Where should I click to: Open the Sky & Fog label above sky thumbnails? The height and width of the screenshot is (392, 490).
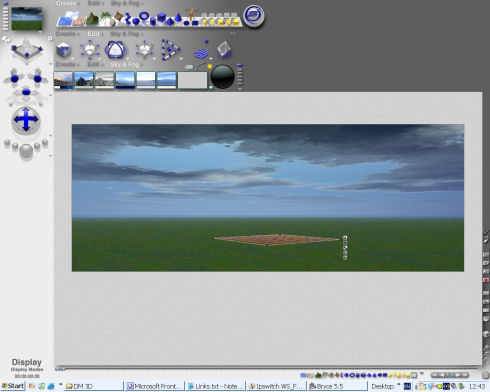coord(125,65)
